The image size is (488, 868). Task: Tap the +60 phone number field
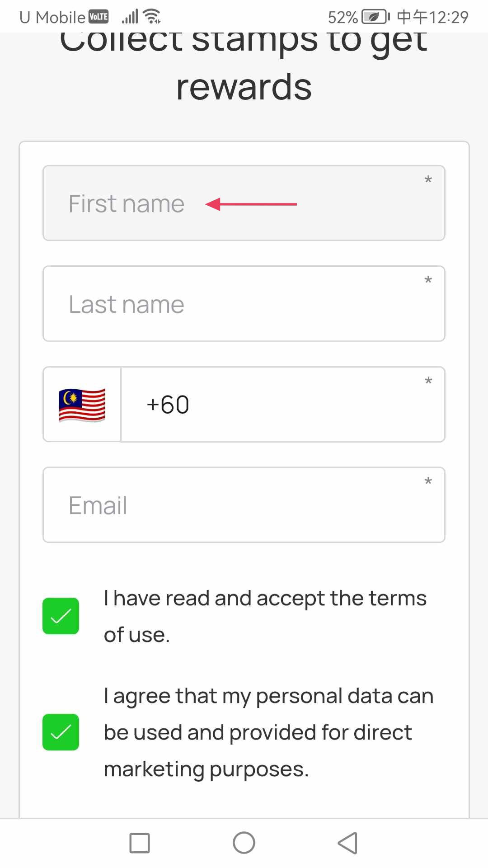[x=283, y=405]
